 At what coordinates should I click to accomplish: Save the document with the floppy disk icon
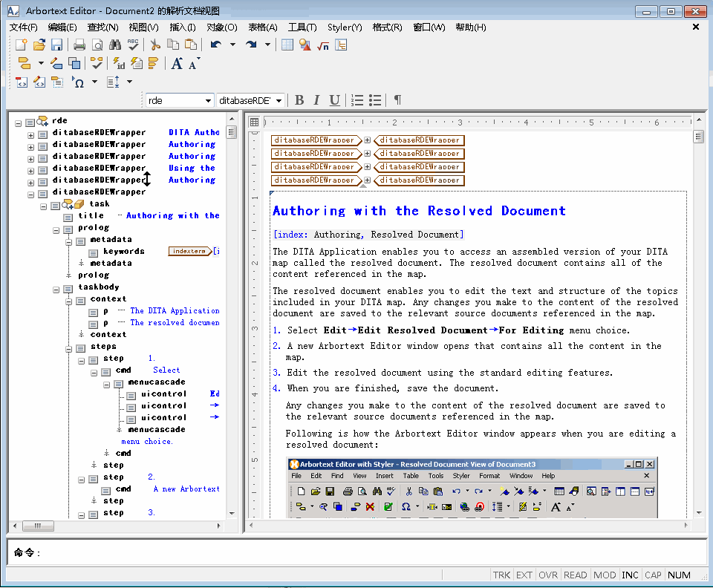pyautogui.click(x=57, y=45)
